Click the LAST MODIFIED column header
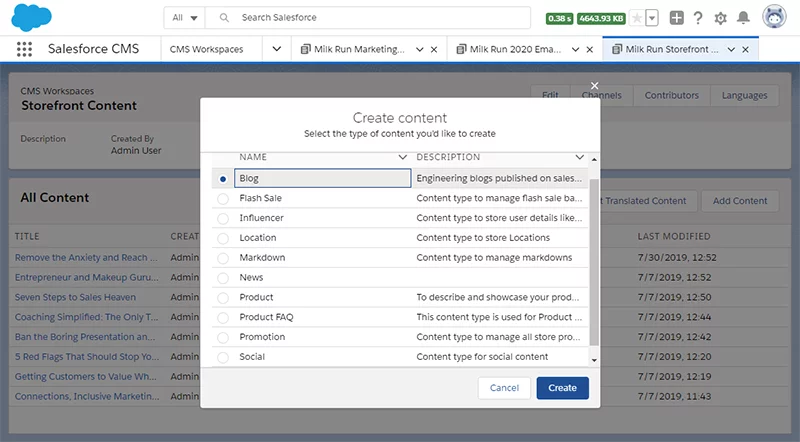 [x=673, y=236]
